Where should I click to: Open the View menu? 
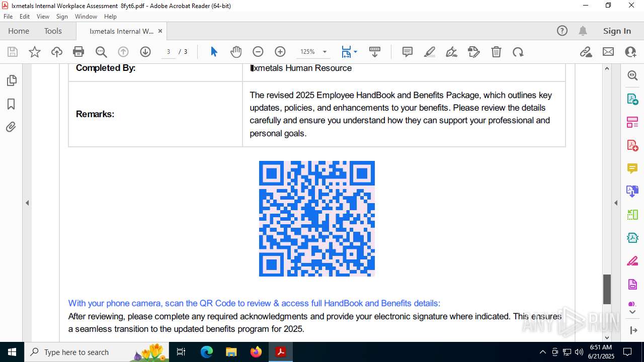[x=43, y=17]
